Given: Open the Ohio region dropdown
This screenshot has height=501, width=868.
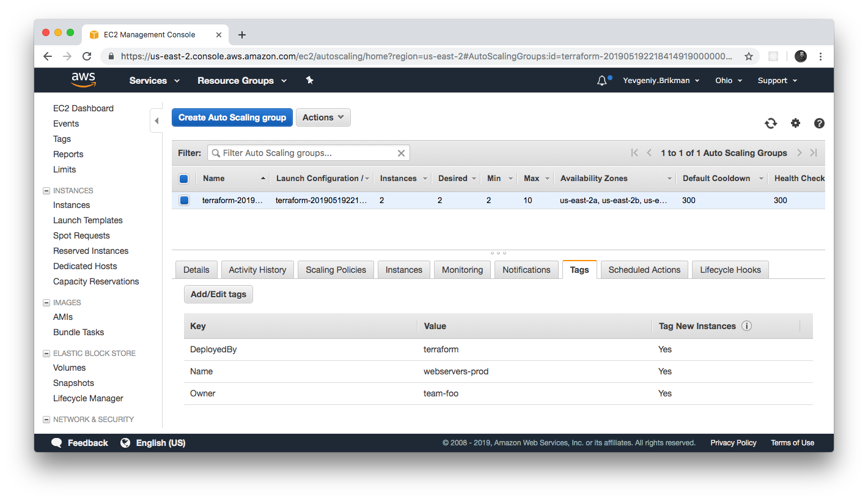Looking at the screenshot, I should (x=728, y=81).
